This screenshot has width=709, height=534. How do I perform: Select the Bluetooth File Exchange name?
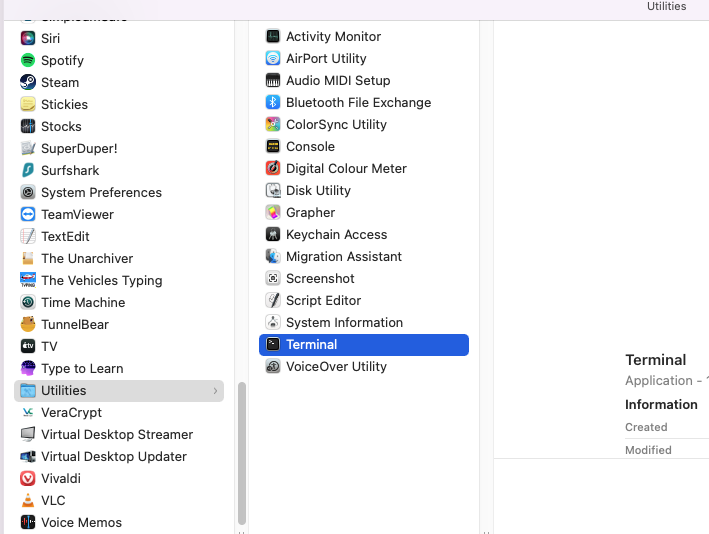click(x=358, y=103)
